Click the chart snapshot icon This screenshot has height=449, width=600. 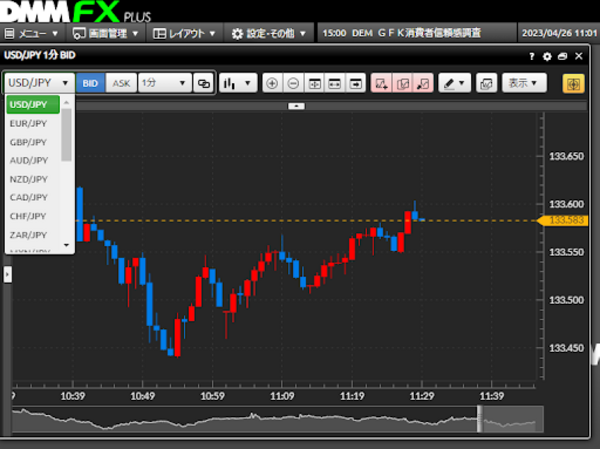tap(486, 83)
